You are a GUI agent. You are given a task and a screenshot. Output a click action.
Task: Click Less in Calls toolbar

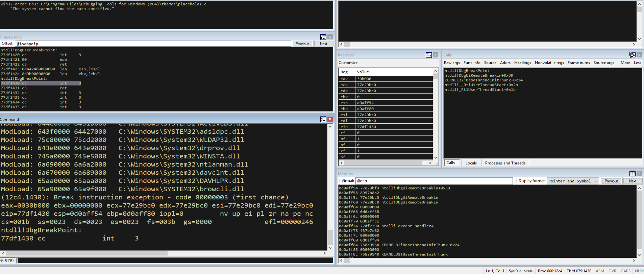click(638, 63)
